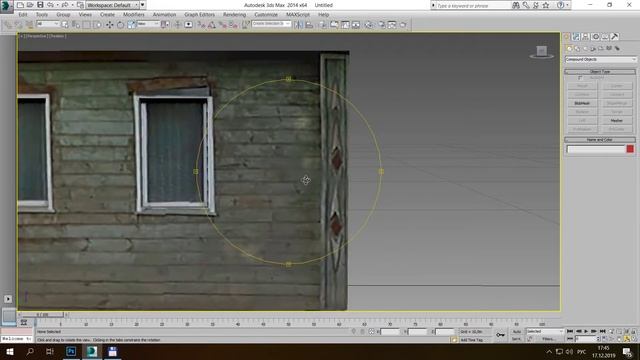Click the Mirror tool icon
Image resolution: width=640 pixels, height=360 pixels.
coord(298,25)
